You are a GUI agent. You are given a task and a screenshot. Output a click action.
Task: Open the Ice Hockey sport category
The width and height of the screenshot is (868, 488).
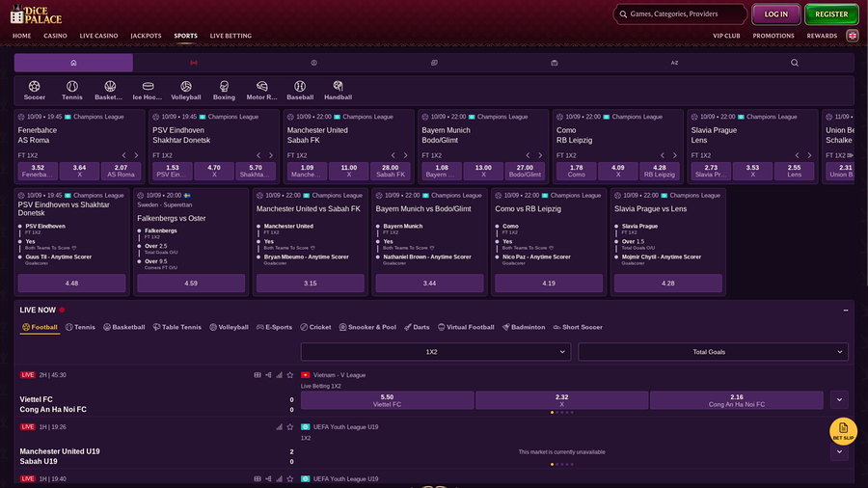[x=148, y=91]
